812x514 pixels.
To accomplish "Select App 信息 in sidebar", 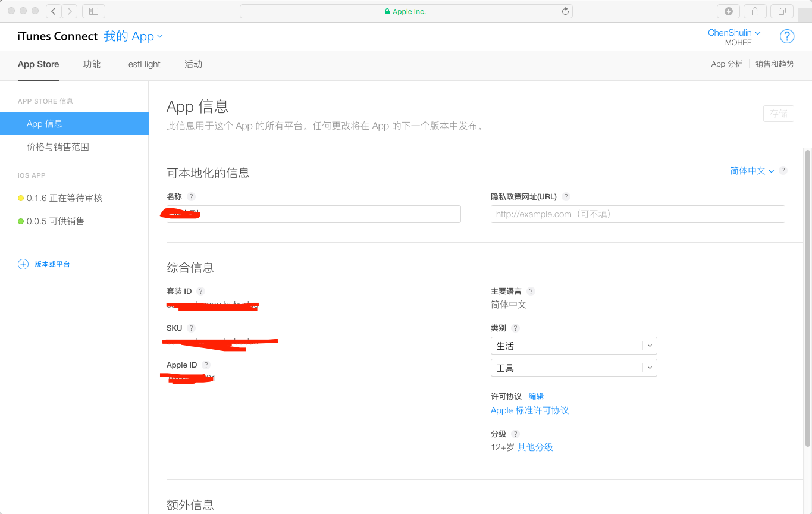I will point(74,124).
